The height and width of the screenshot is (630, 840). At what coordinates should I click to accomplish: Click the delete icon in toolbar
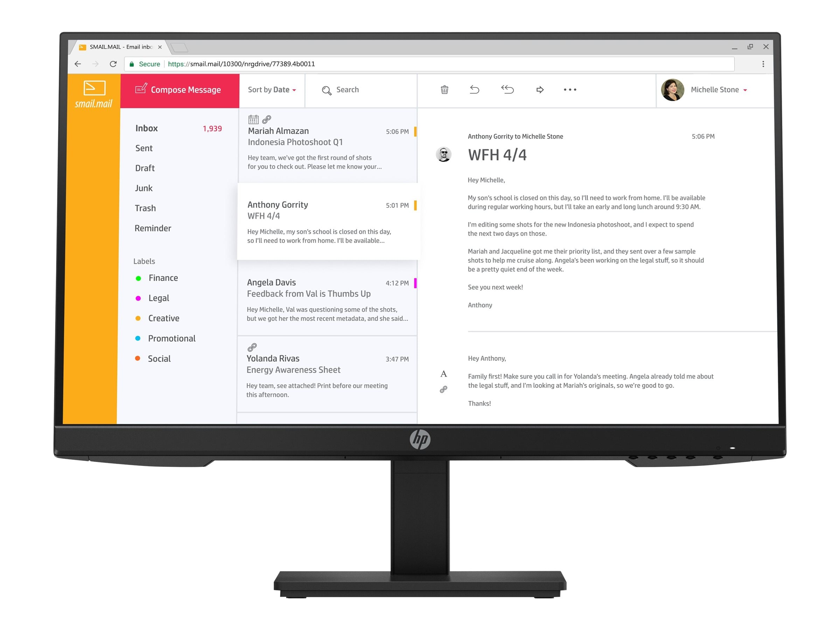click(443, 90)
